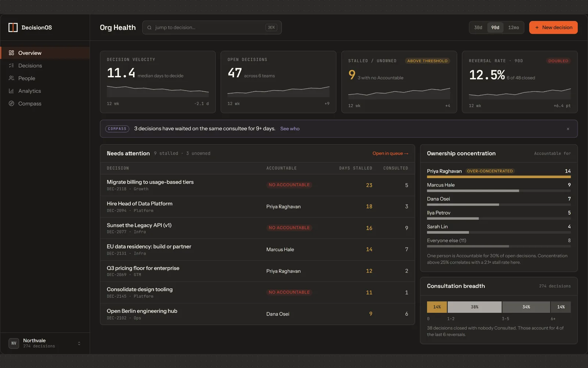
Task: Click the ABOVE THRESHOLD badge
Action: (427, 61)
